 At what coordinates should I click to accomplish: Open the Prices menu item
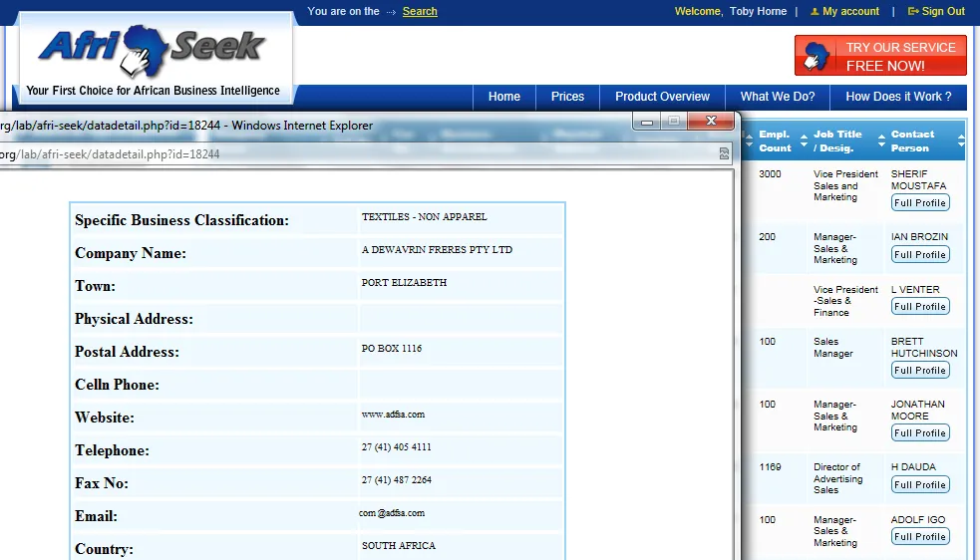(567, 97)
